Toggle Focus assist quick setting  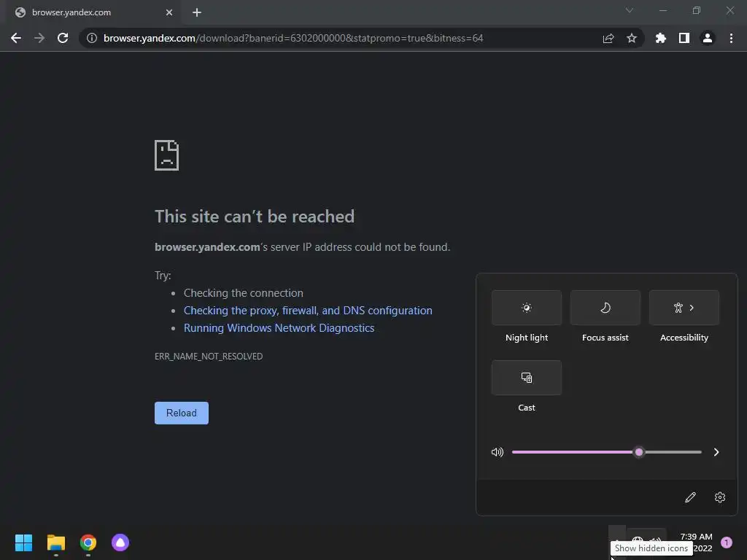click(x=605, y=308)
